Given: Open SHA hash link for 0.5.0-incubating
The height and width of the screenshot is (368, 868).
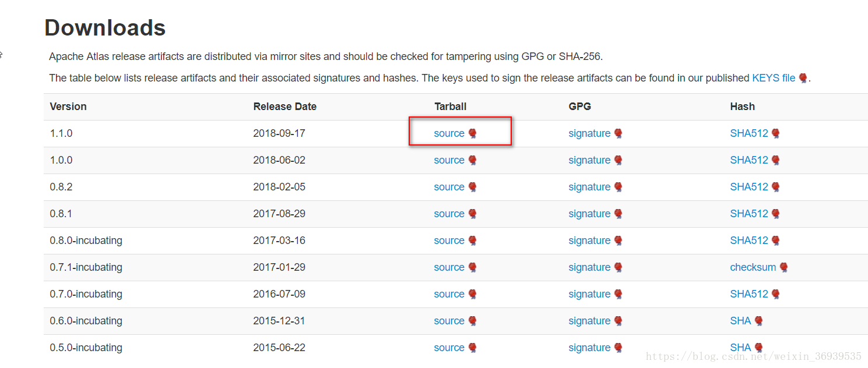Looking at the screenshot, I should 740,348.
